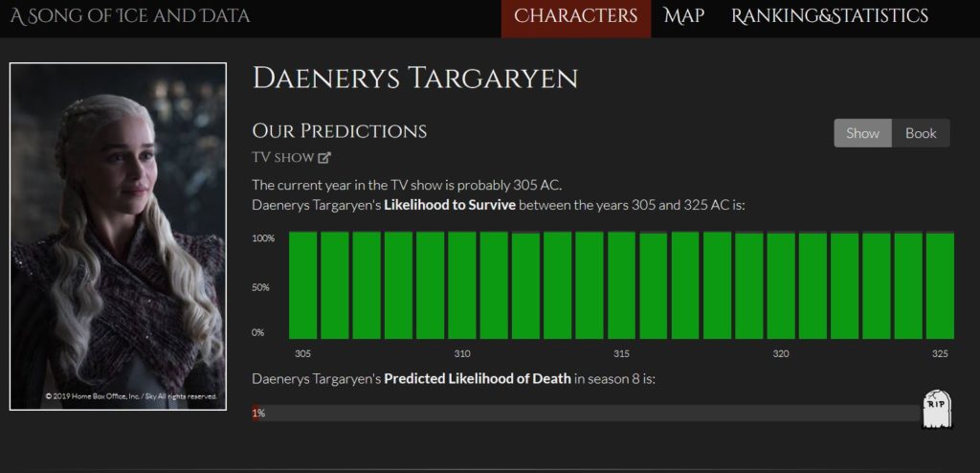Image resolution: width=980 pixels, height=473 pixels.
Task: Go to A Song of Ice and Data home
Action: 130,16
